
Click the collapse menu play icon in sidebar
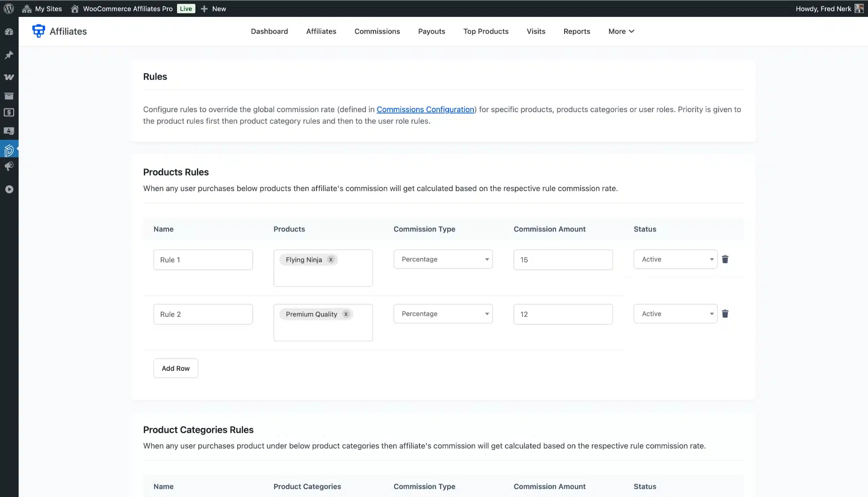pyautogui.click(x=9, y=189)
